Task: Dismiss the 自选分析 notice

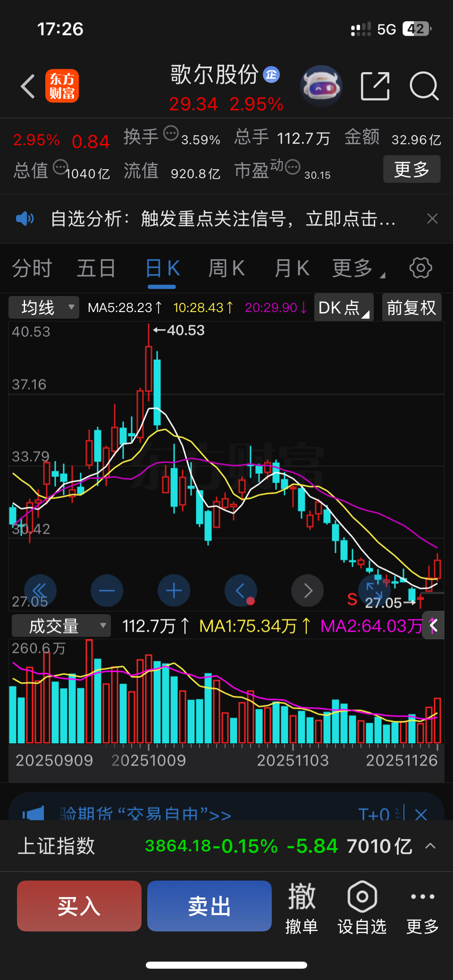Action: point(432,218)
